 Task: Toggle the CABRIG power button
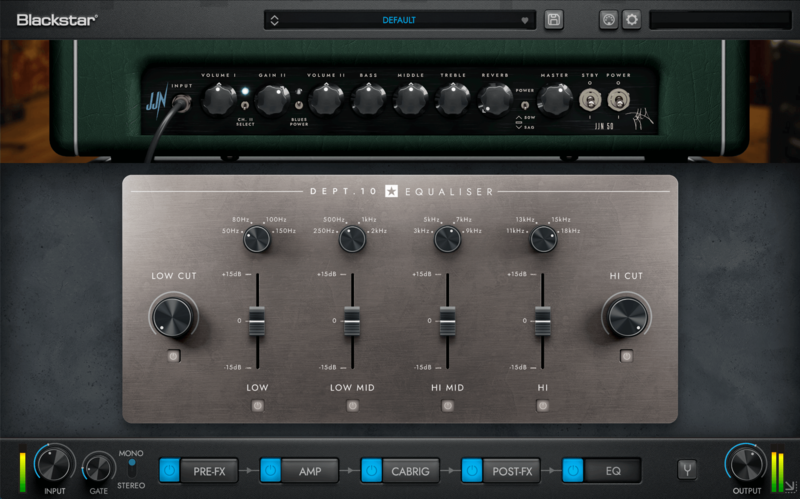(x=371, y=470)
